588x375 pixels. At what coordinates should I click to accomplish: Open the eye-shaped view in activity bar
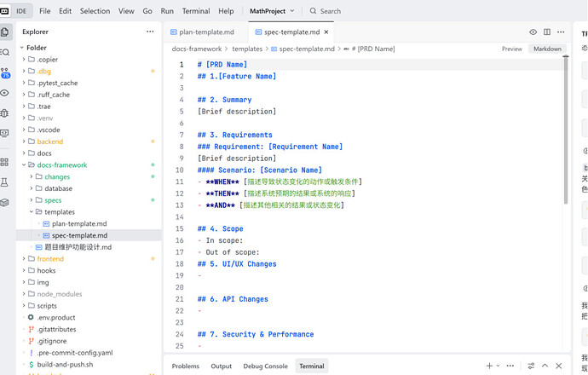pyautogui.click(x=5, y=93)
